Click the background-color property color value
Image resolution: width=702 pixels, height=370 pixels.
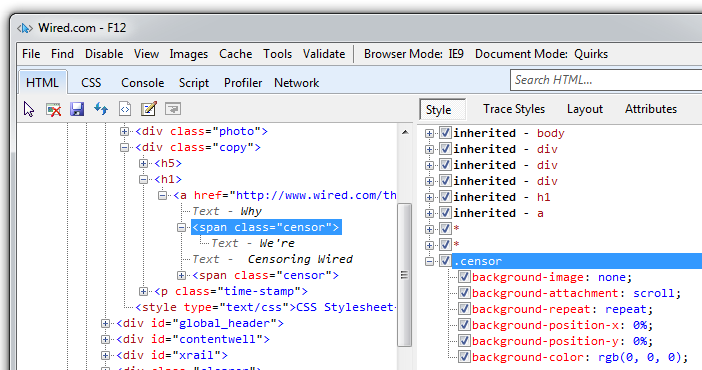click(x=642, y=357)
